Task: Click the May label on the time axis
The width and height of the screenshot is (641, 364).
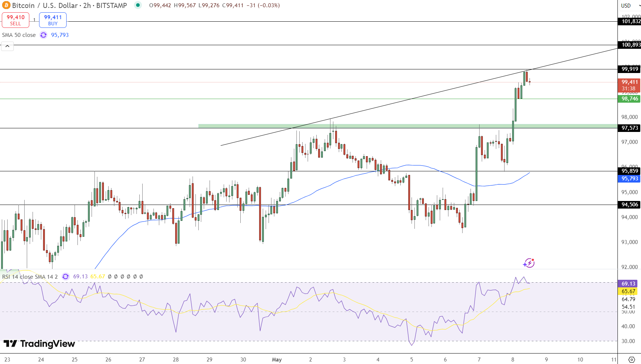Action: [277, 360]
